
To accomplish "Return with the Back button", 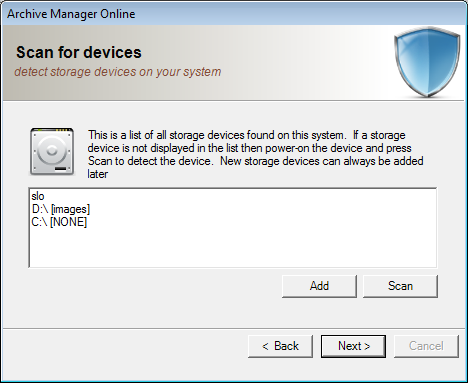I will click(280, 346).
